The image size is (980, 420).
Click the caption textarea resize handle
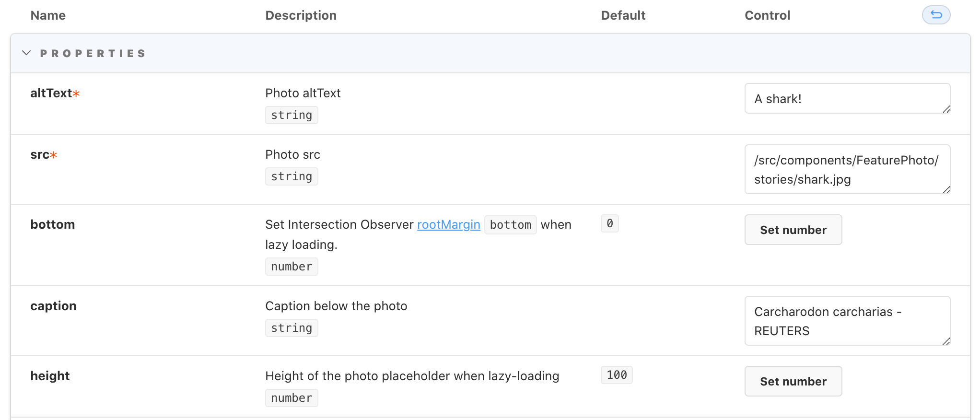pos(946,342)
